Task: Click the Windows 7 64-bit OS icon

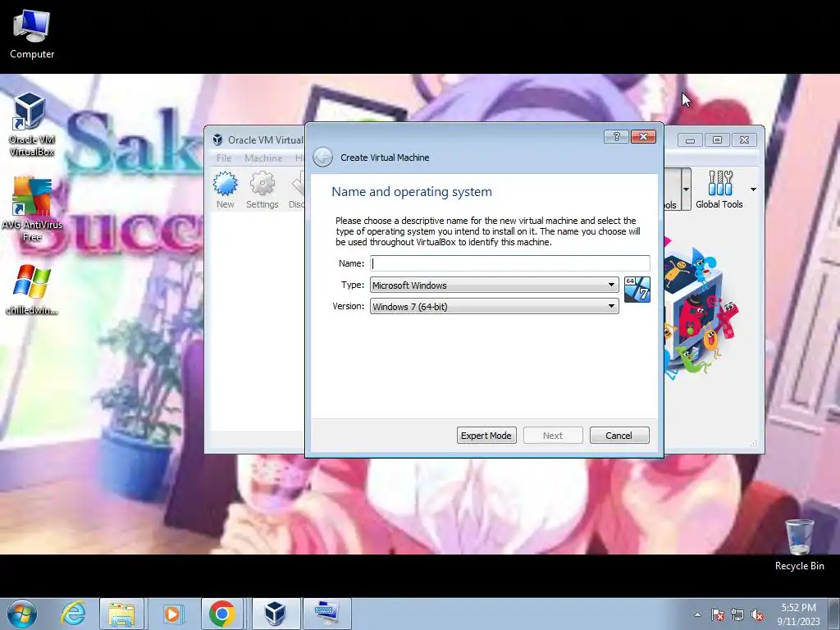Action: point(637,290)
